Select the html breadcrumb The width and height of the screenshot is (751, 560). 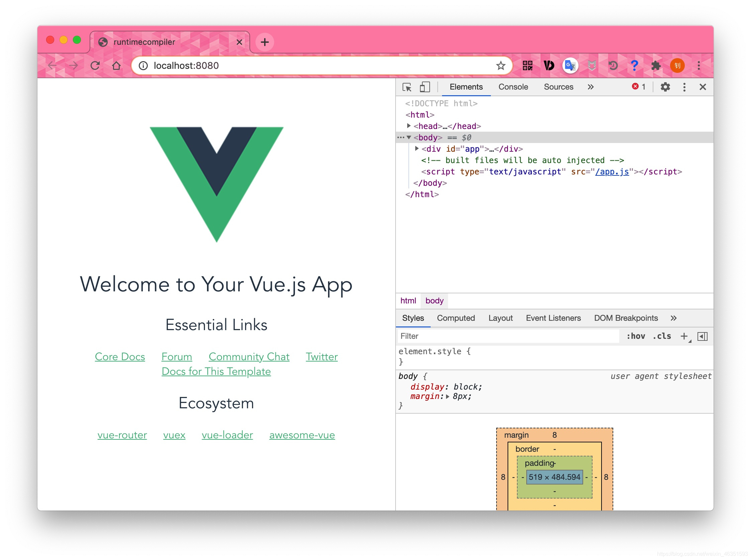click(408, 300)
